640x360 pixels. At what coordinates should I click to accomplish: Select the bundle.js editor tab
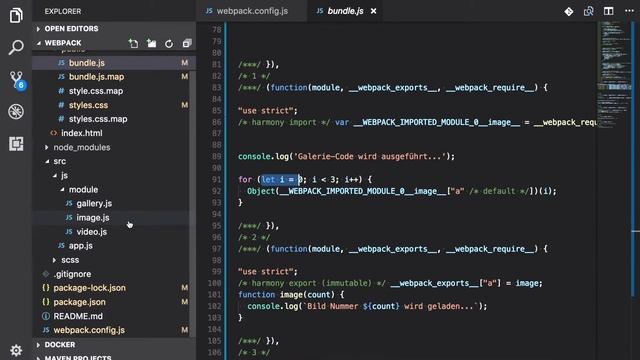click(x=345, y=11)
